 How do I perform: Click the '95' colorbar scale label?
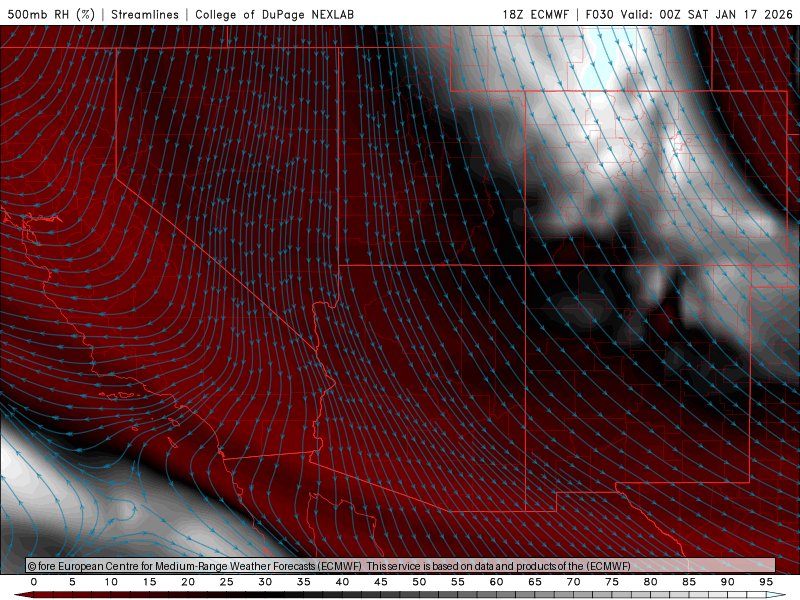click(766, 582)
